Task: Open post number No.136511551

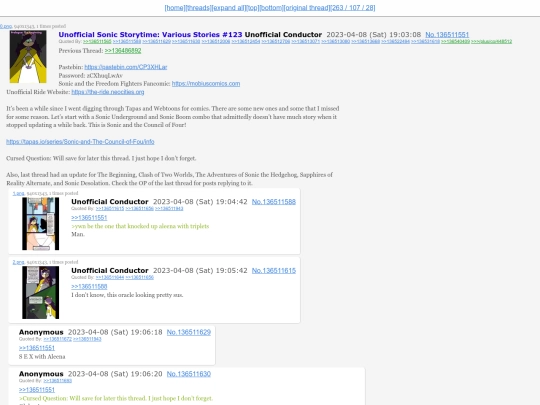Action: pos(447,34)
